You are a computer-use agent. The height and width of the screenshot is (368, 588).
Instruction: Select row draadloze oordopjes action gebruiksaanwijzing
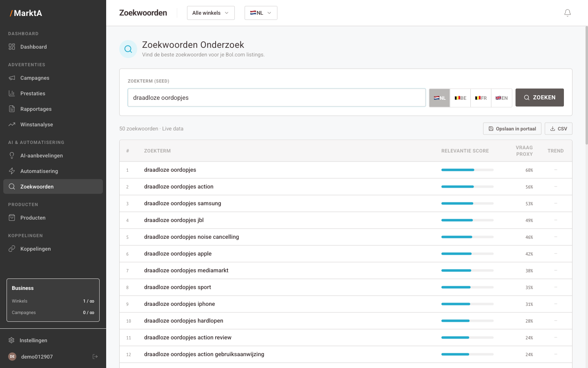346,355
